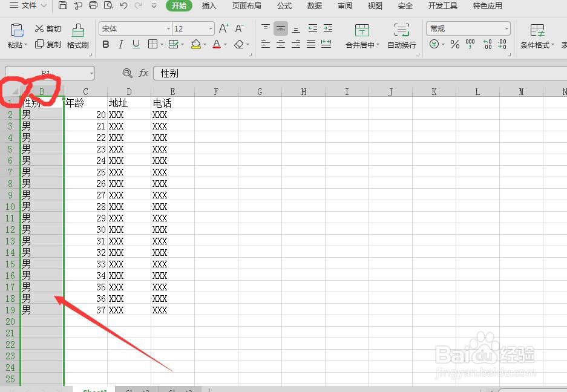The height and width of the screenshot is (392, 567).
Task: Toggle align left
Action: [x=266, y=44]
